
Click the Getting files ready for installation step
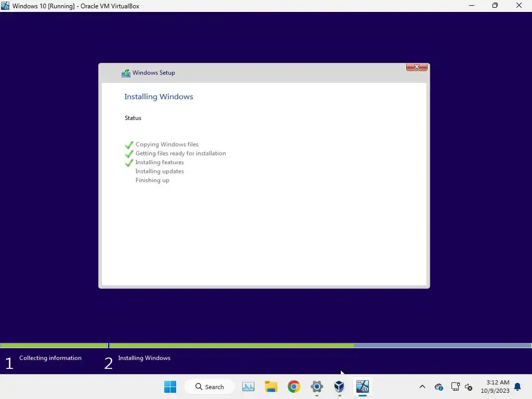click(180, 153)
